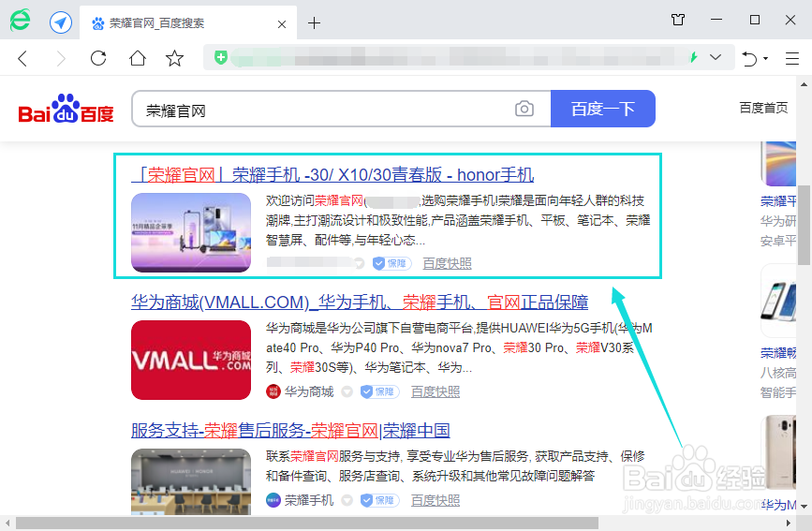812x531 pixels.
Task: Open the skin shirt icon in title bar
Action: [x=678, y=21]
